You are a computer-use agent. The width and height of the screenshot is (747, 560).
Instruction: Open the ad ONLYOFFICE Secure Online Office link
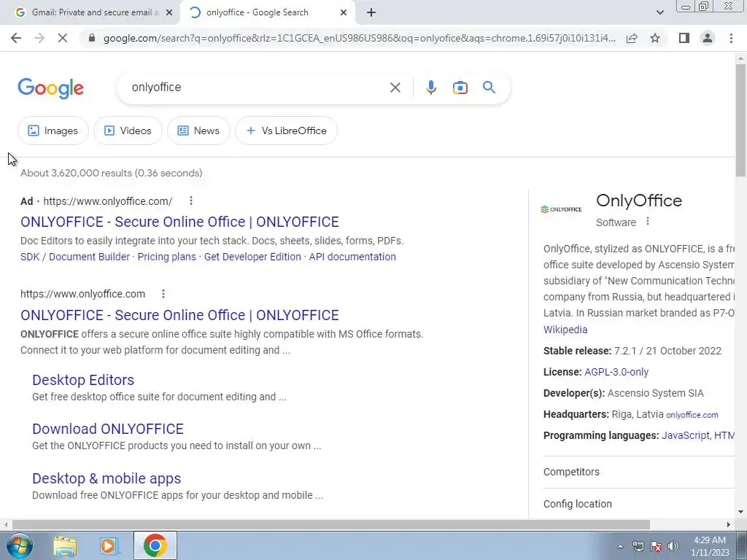179,222
